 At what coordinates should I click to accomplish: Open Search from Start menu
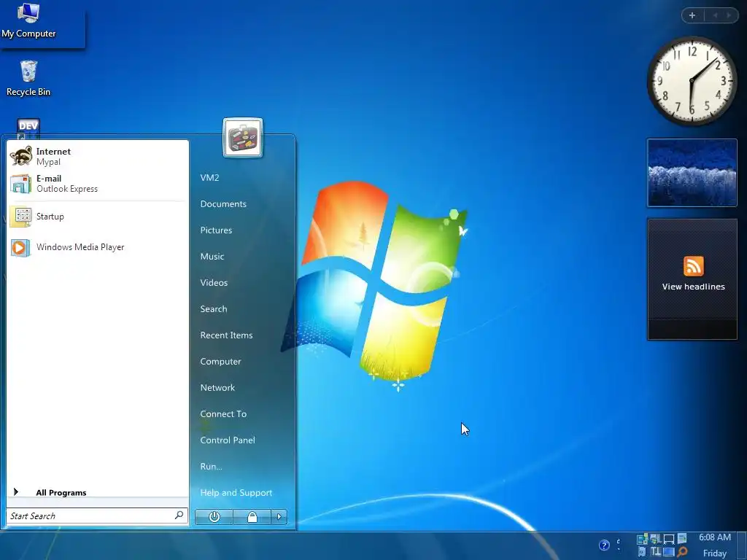click(214, 308)
